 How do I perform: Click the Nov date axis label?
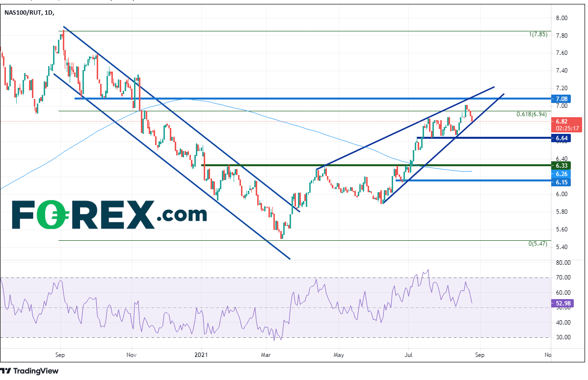point(131,354)
